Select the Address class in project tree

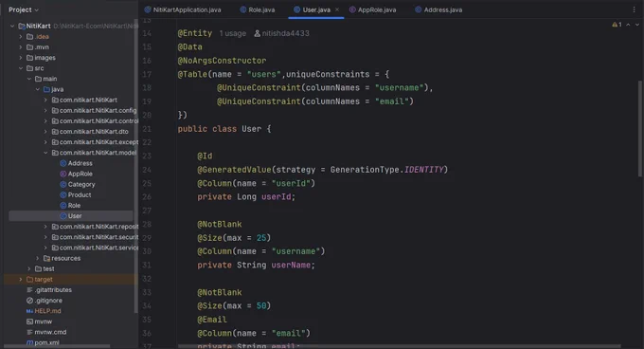click(80, 163)
